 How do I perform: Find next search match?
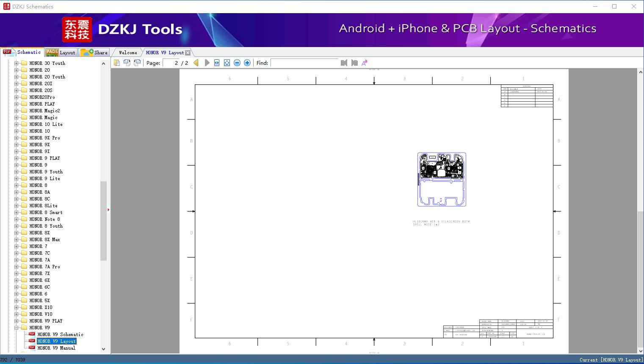354,63
